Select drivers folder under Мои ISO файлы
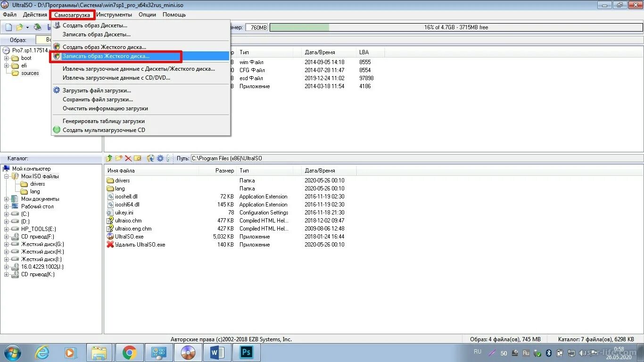 tap(38, 184)
